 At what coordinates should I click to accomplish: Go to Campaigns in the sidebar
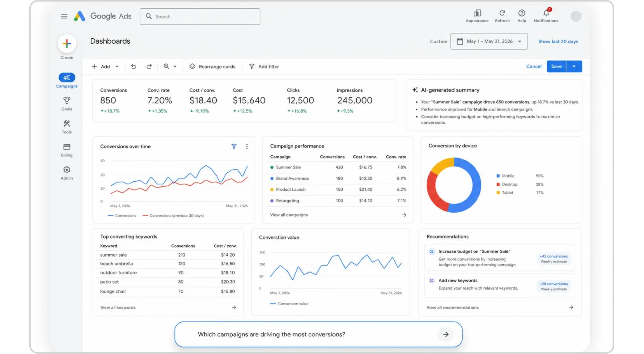(x=67, y=81)
